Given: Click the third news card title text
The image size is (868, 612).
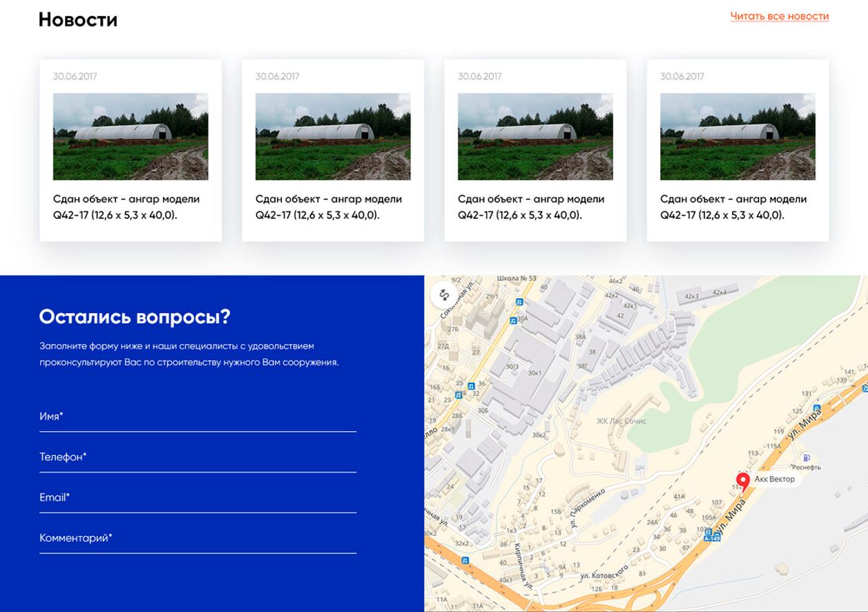Looking at the screenshot, I should pyautogui.click(x=531, y=207).
